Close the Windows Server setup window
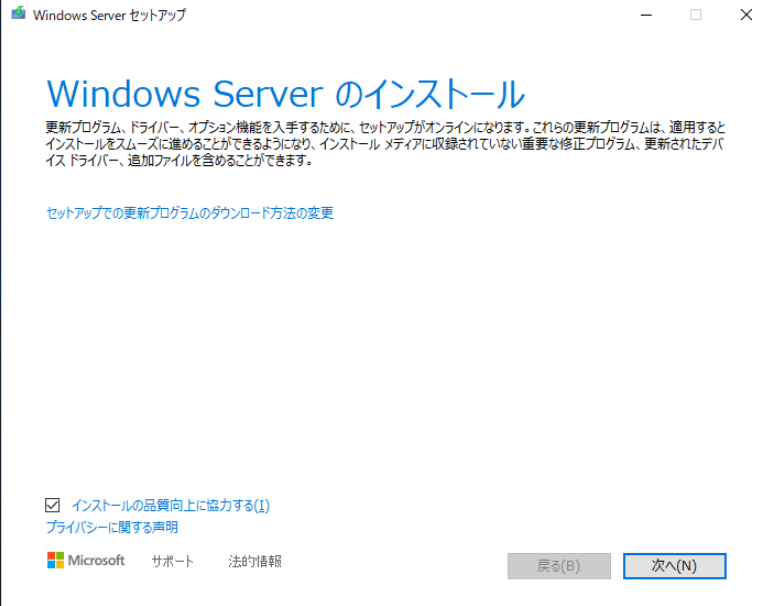The height and width of the screenshot is (606, 771). coord(746,15)
